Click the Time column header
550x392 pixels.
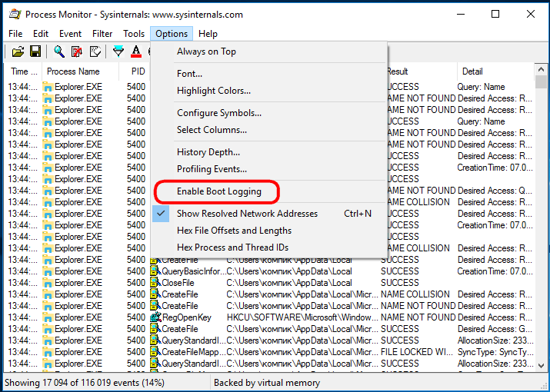(23, 71)
